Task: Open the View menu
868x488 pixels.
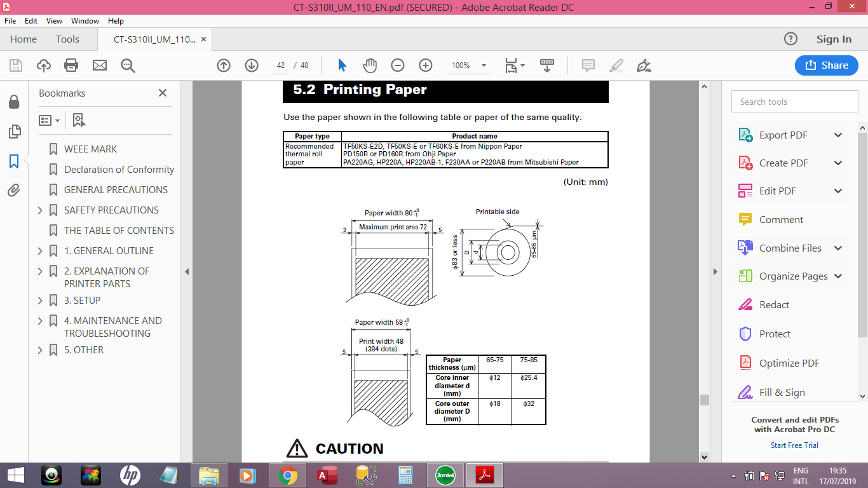Action: 55,21
